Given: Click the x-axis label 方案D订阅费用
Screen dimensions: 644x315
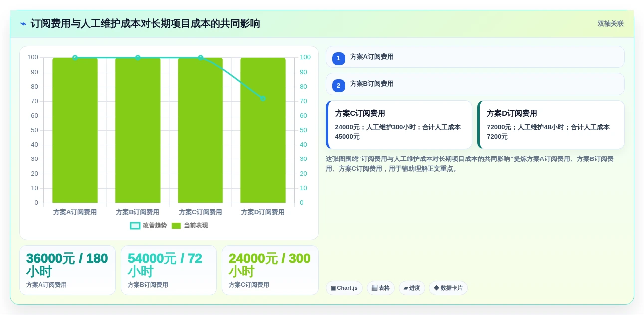Looking at the screenshot, I should tap(263, 212).
